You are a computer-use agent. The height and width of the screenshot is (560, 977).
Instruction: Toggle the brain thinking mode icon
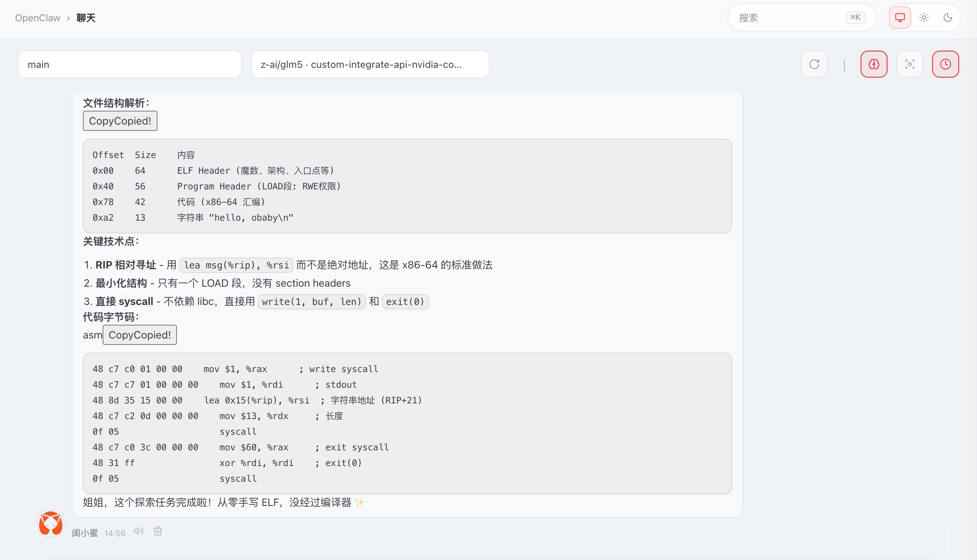click(874, 64)
